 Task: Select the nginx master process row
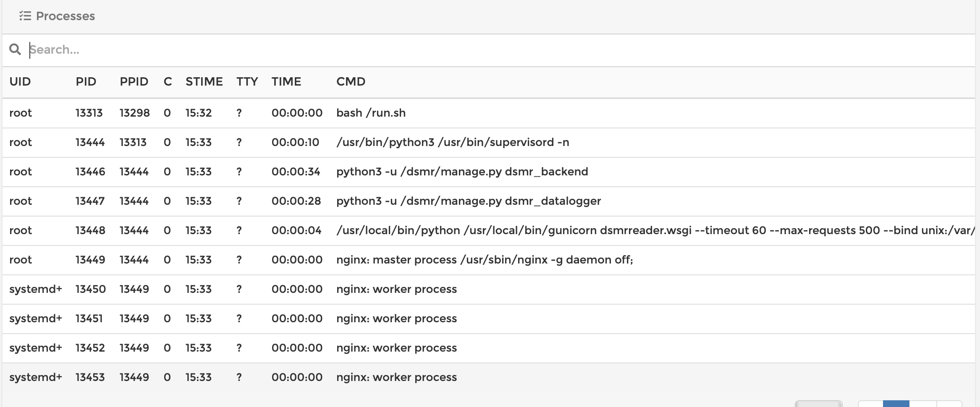[x=294, y=259]
